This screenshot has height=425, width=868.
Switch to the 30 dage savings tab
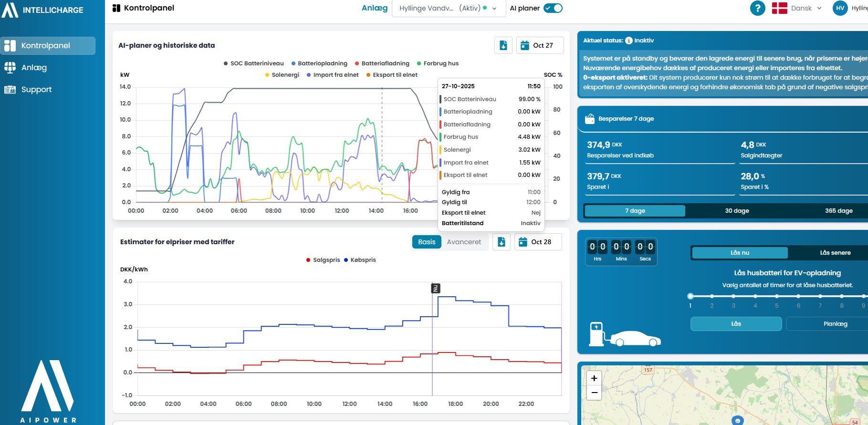pos(737,211)
